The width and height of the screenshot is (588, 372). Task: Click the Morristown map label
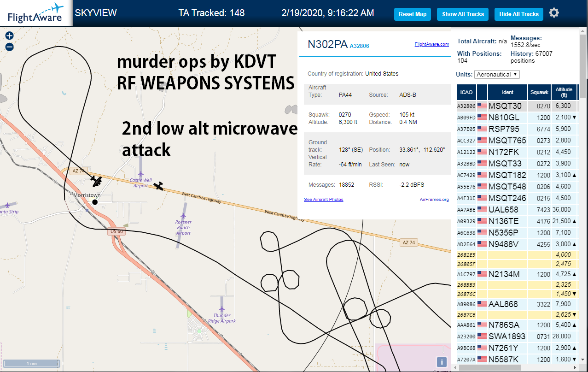87,195
